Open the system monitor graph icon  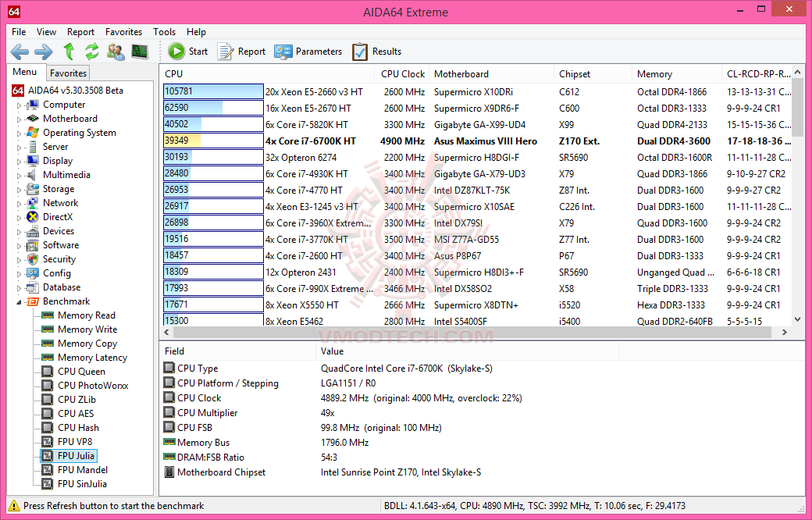coord(140,52)
